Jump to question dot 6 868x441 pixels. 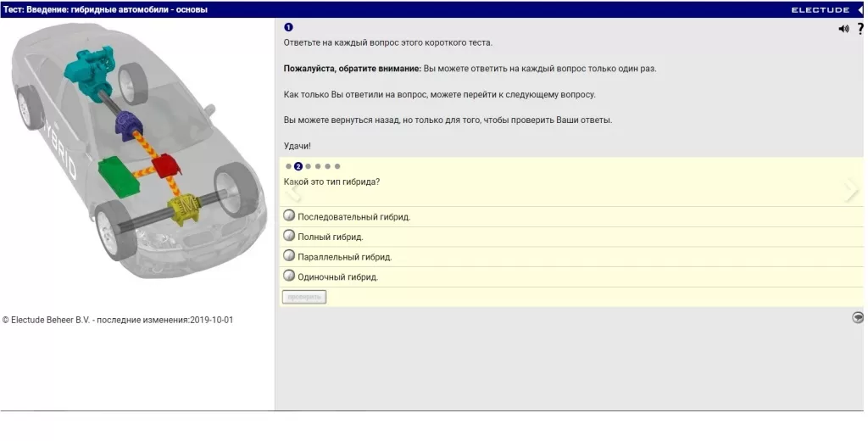pyautogui.click(x=337, y=166)
